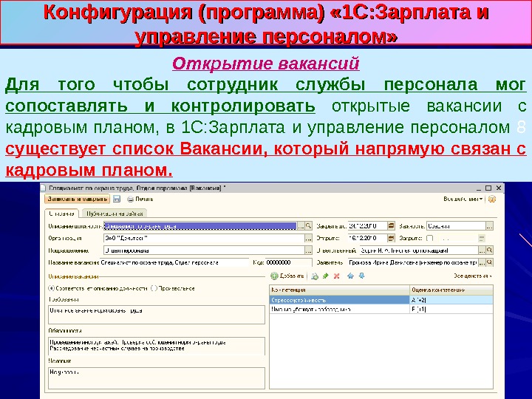Image resolution: width=532 pixels, height=399 pixels.
Task: Click the ellipsis button of the Заявитель field
Action: 482,262
